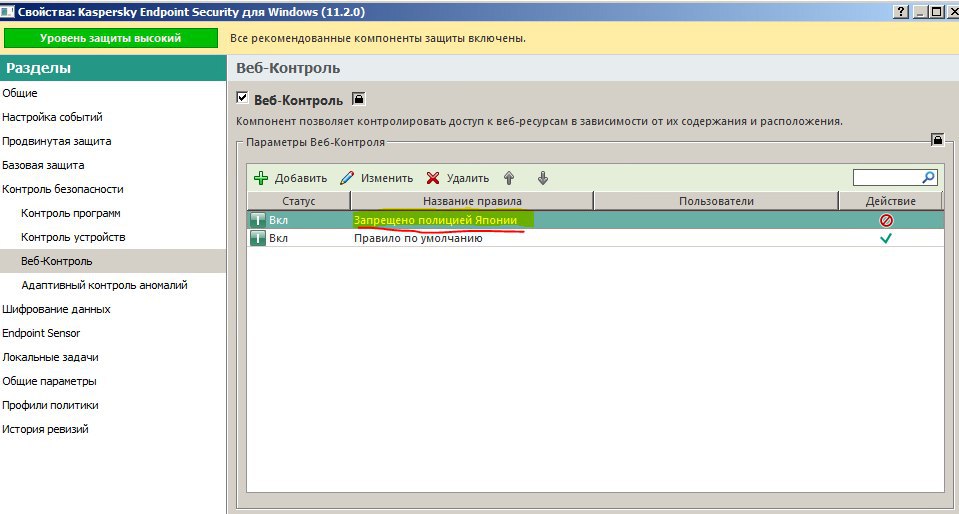Open Базовая защита section
The width and height of the screenshot is (959, 514).
point(43,165)
